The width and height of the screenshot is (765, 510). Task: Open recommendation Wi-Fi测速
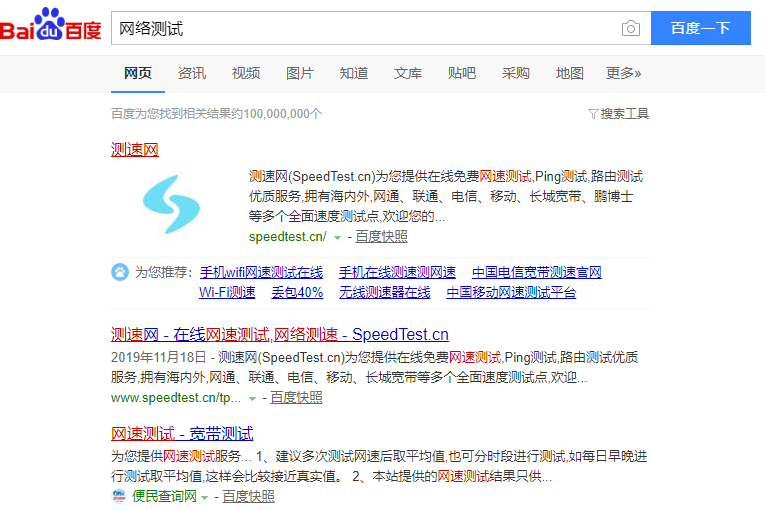click(x=227, y=292)
